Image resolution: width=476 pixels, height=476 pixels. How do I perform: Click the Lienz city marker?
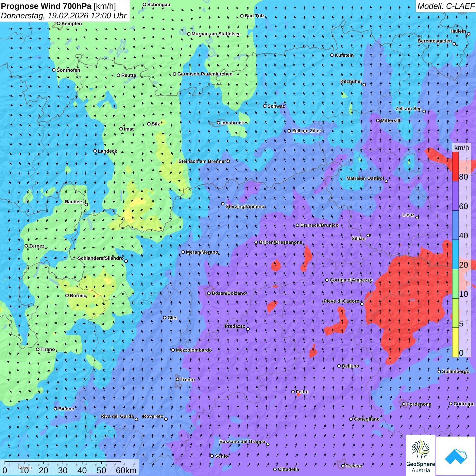pyautogui.click(x=417, y=217)
